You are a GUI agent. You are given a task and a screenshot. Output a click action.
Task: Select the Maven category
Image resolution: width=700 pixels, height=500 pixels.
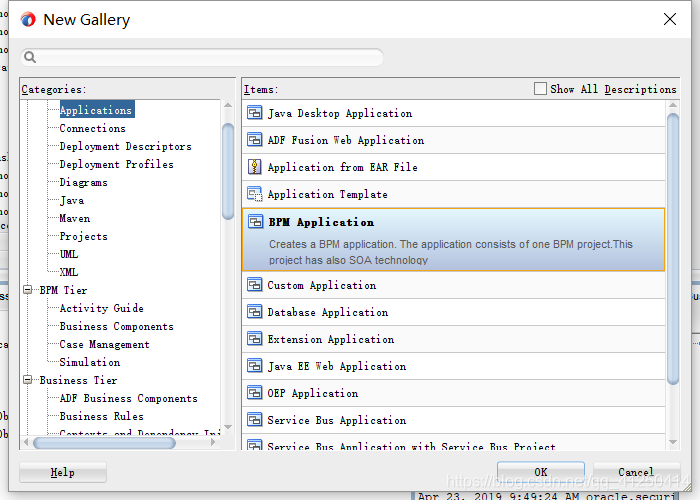[75, 218]
